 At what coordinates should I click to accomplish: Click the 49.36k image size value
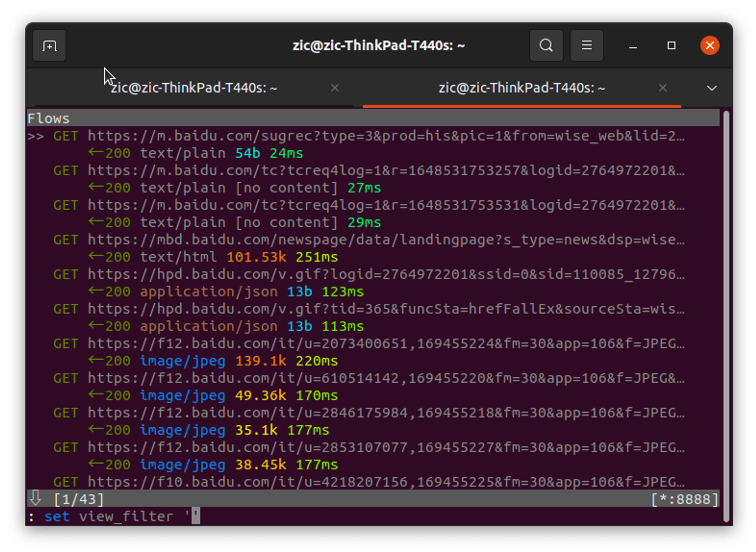(261, 396)
